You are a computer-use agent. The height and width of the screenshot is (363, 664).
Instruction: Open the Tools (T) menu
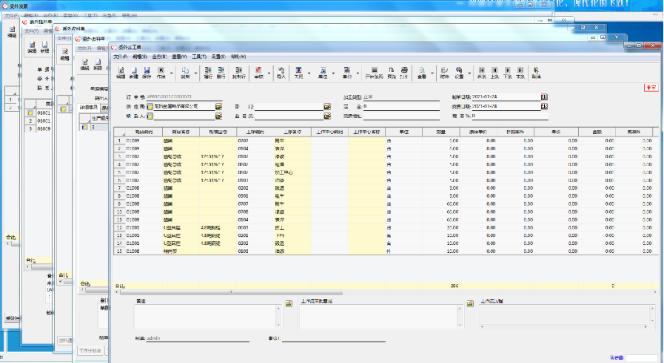199,56
